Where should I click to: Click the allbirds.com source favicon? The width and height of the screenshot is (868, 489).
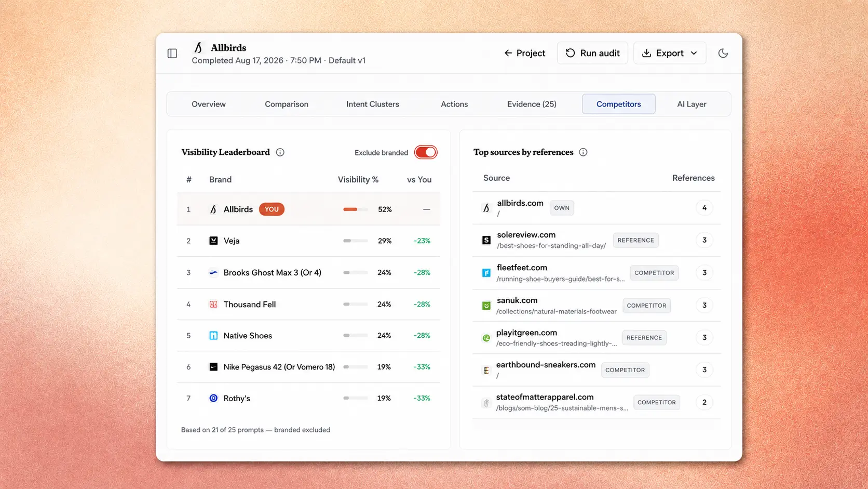486,208
